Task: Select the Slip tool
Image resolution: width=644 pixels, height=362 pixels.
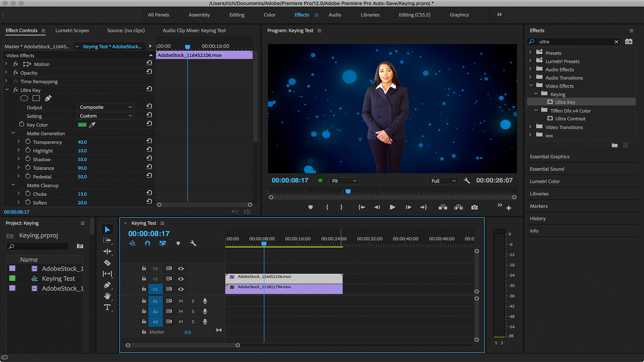Action: tap(107, 274)
